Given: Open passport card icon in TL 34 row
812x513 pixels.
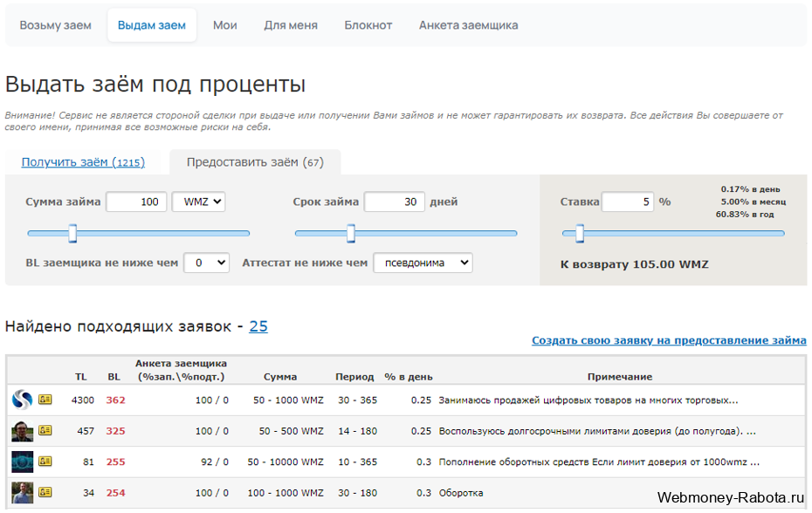Looking at the screenshot, I should pyautogui.click(x=45, y=492).
